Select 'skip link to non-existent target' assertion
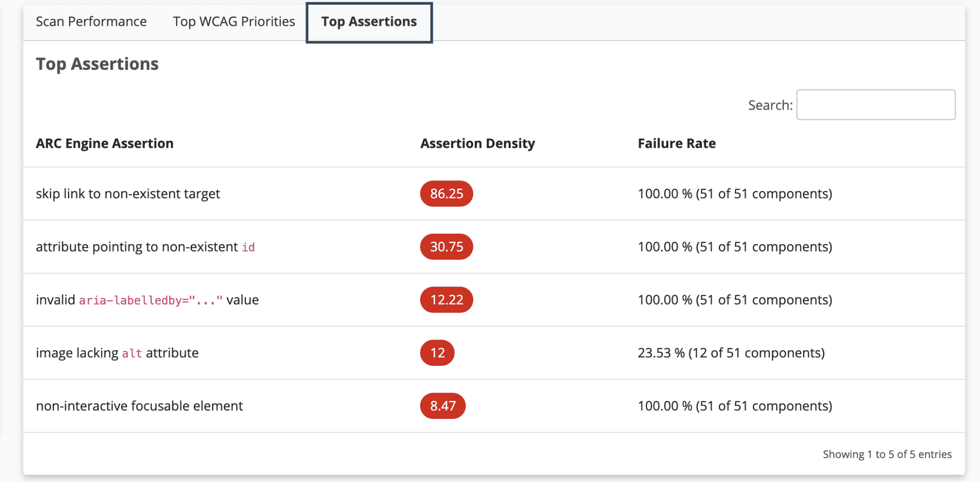Image resolution: width=980 pixels, height=482 pixels. pos(128,194)
